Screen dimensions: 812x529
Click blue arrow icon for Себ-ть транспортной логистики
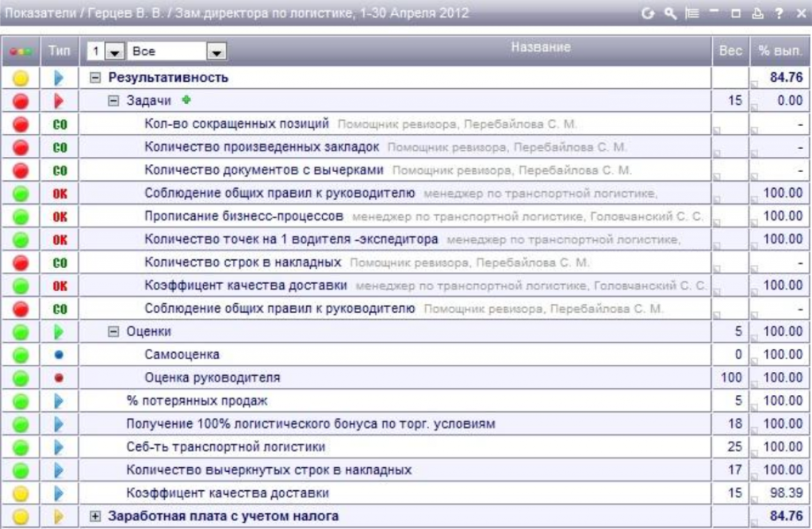59,447
